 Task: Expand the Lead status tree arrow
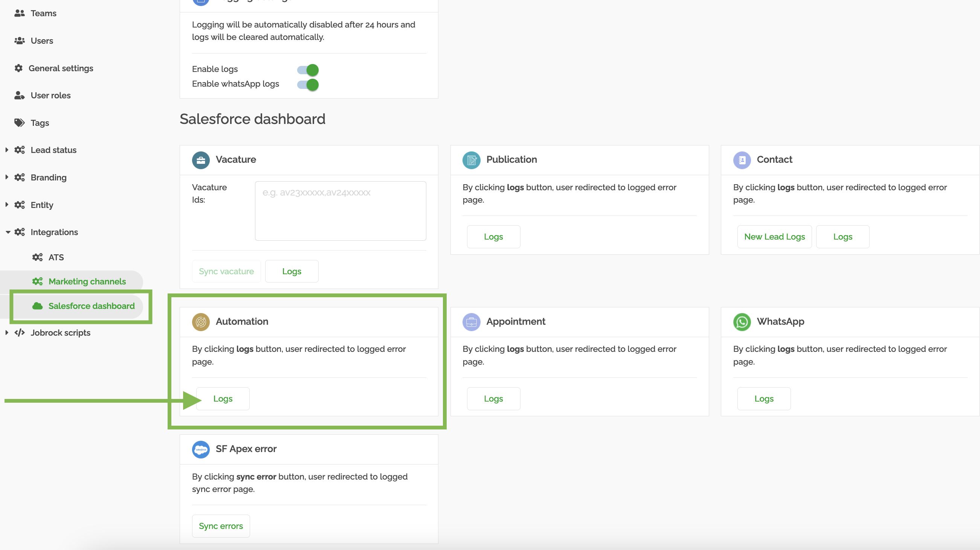coord(7,150)
